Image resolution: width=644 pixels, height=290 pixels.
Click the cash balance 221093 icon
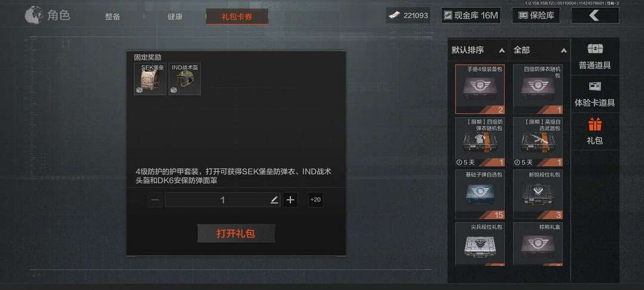point(394,16)
